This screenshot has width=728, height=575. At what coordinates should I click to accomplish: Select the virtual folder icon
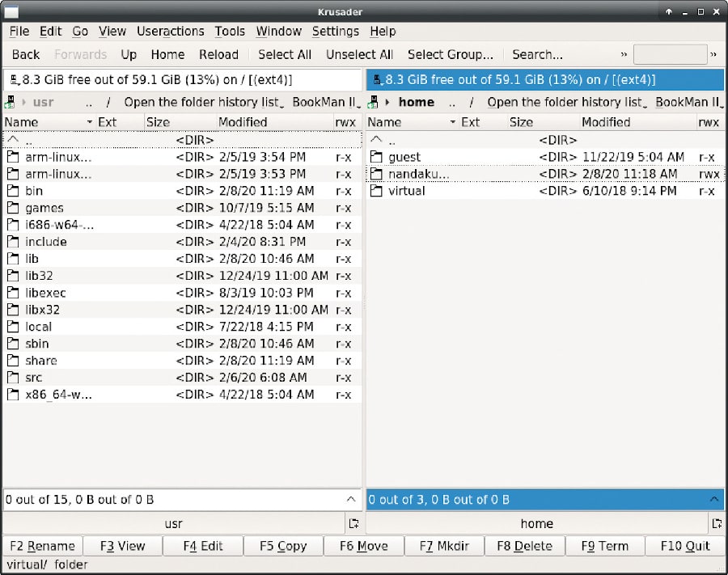376,191
